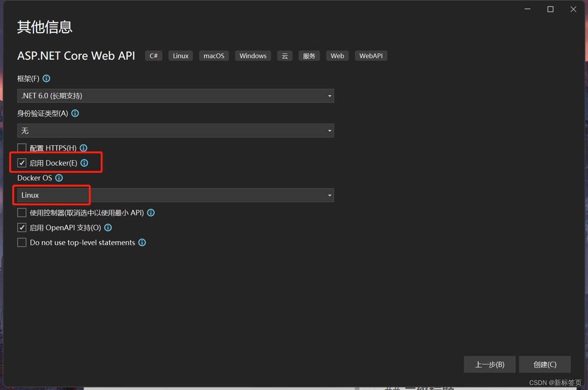Enable the 配置 HTTPS(H) checkbox
The image size is (588, 390).
[x=22, y=148]
